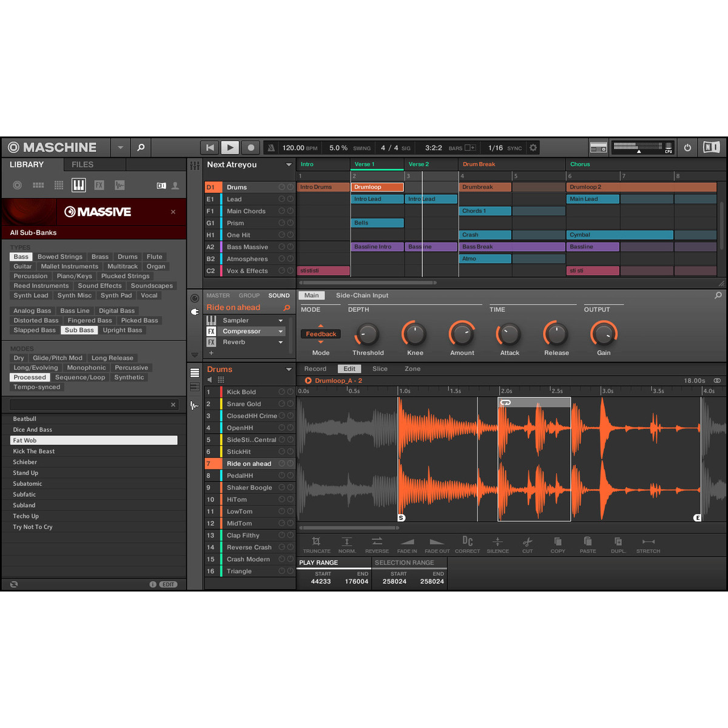Open the settings gear next to SYNC

pos(533,147)
